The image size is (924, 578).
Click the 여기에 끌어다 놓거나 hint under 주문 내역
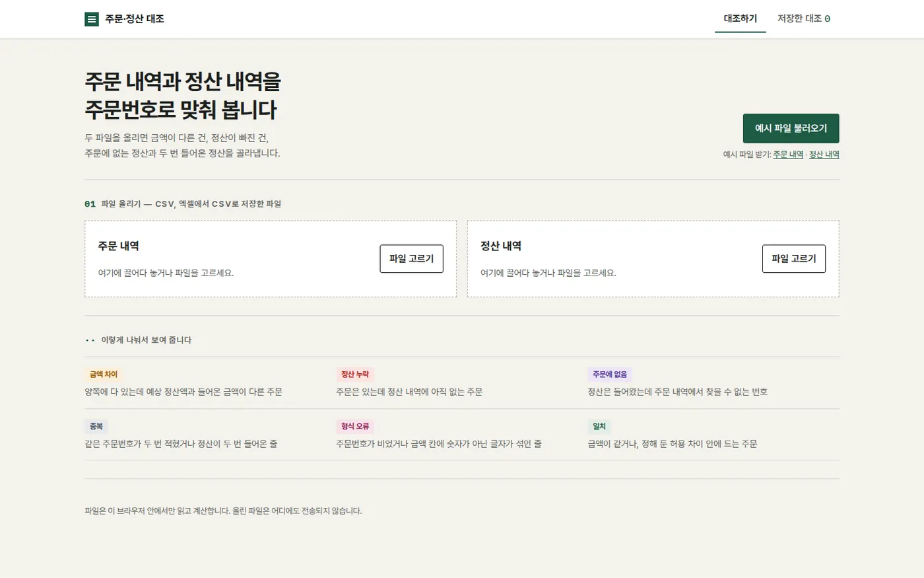(166, 273)
